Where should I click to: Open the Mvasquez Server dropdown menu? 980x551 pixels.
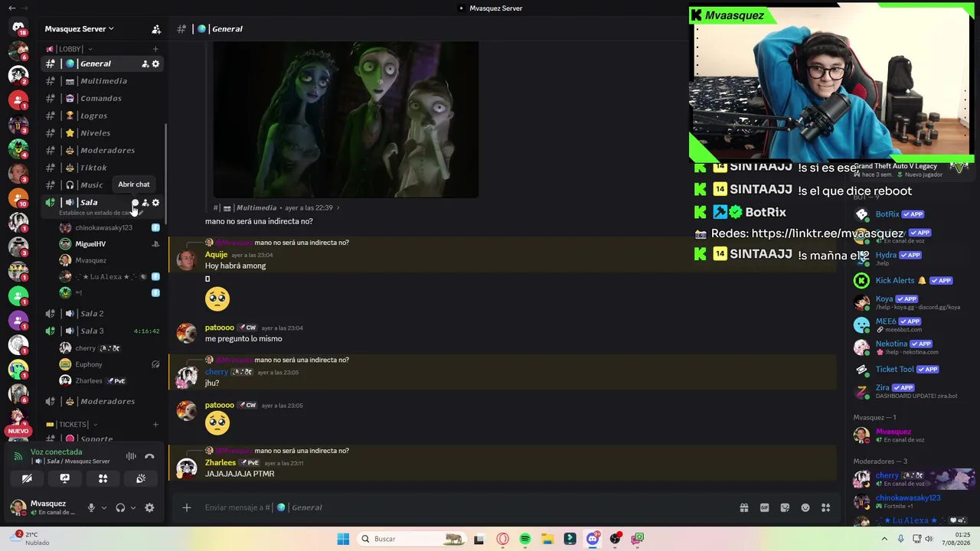click(x=79, y=29)
